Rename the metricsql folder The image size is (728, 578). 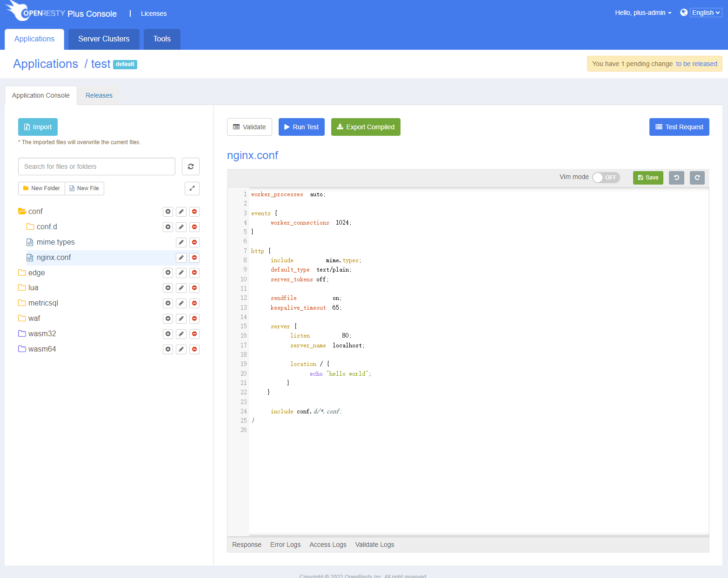tap(181, 303)
